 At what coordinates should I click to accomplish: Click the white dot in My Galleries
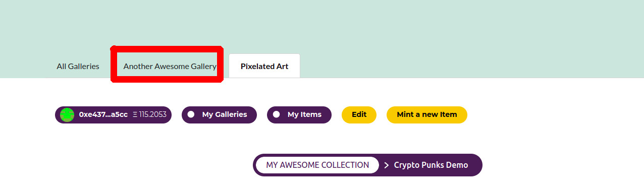coord(191,114)
